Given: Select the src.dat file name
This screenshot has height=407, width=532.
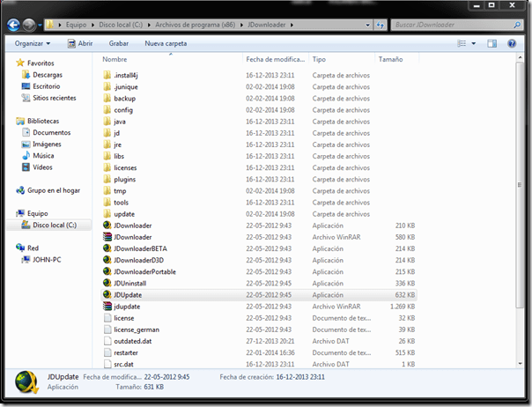Looking at the screenshot, I should tap(123, 364).
